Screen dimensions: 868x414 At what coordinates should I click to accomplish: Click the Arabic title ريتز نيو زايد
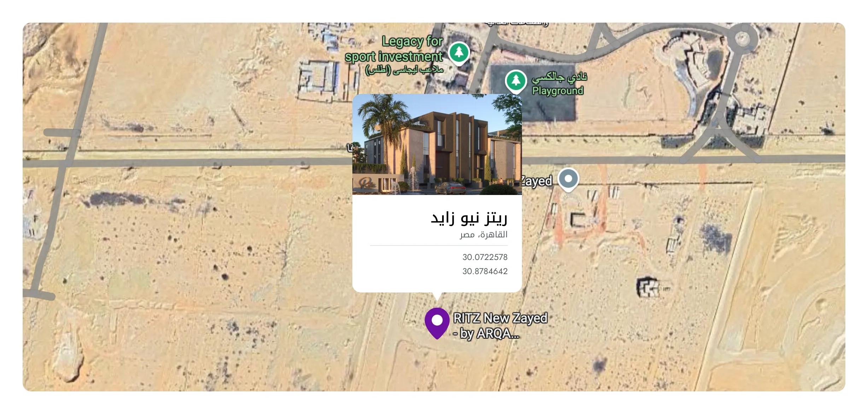(x=469, y=218)
